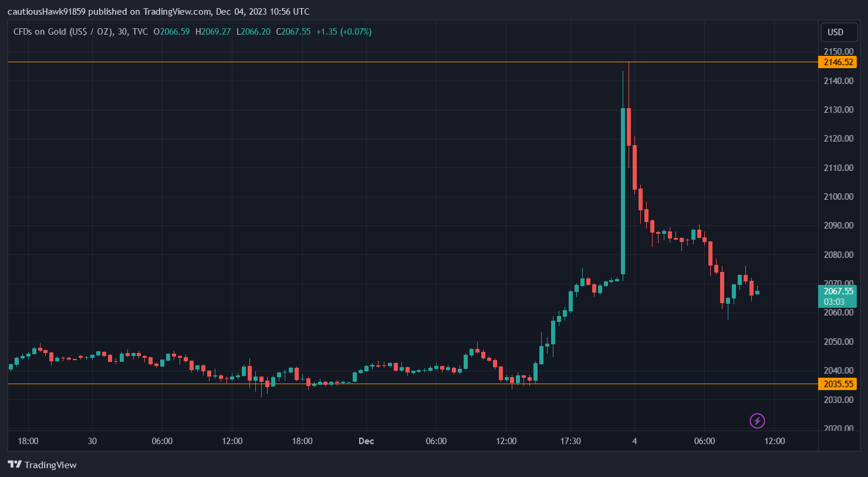Select the Dec label on the time axis

point(366,441)
